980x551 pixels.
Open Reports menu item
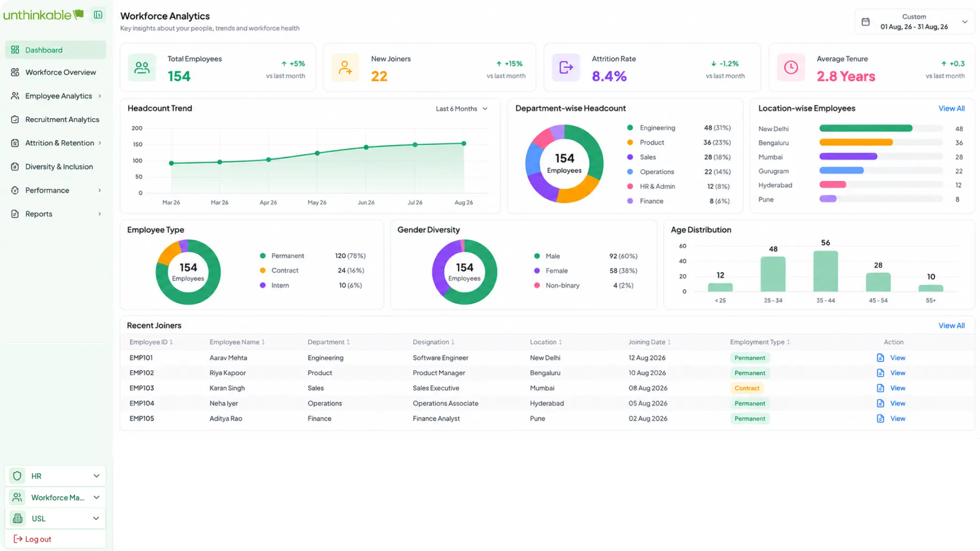click(55, 214)
